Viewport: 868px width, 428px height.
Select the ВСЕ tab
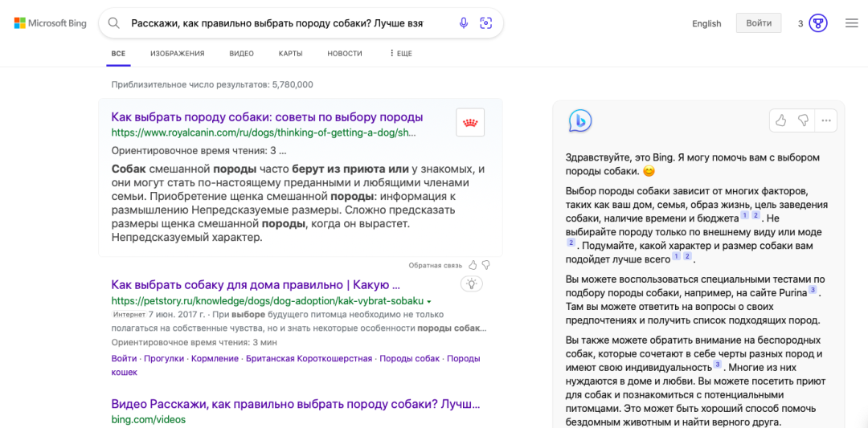118,54
